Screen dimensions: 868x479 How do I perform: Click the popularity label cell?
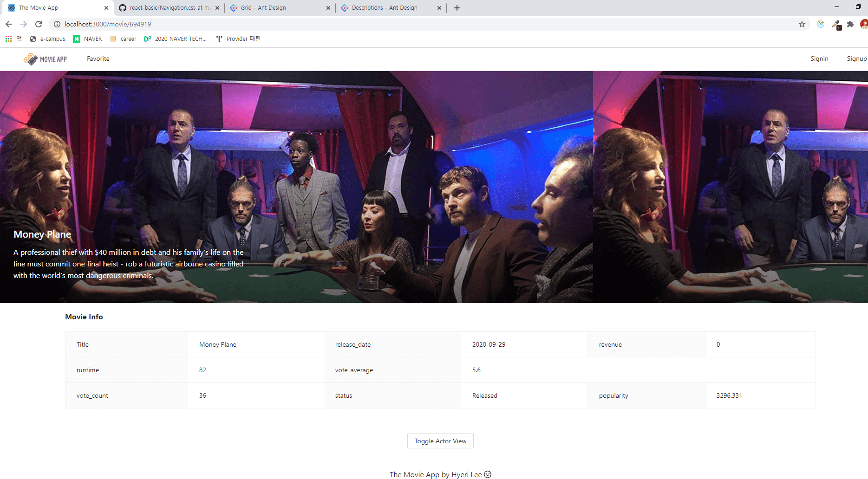coord(646,395)
